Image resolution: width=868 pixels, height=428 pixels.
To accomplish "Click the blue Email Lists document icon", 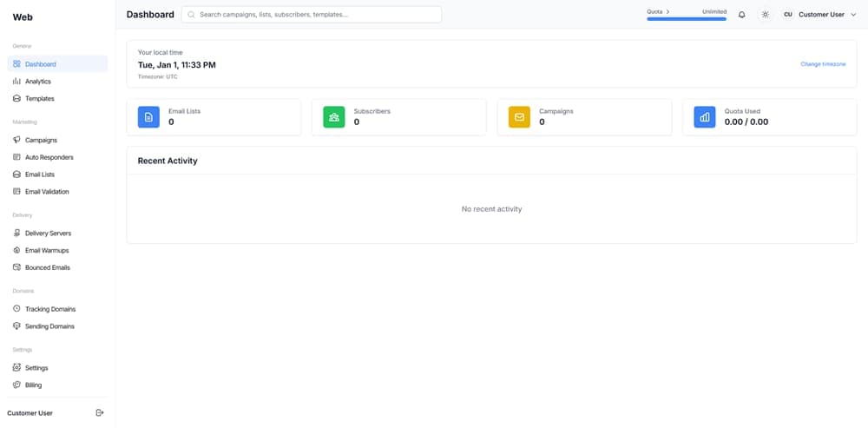I will coord(148,117).
